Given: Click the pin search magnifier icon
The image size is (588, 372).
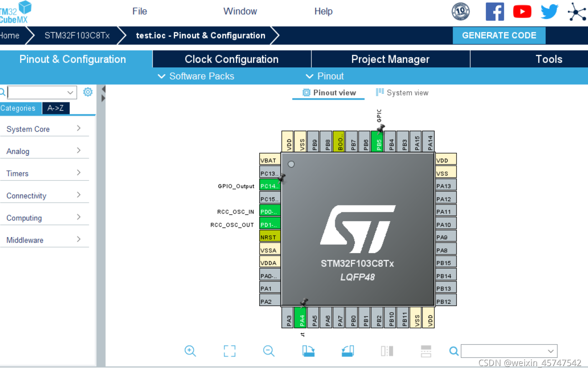Looking at the screenshot, I should coord(454,351).
